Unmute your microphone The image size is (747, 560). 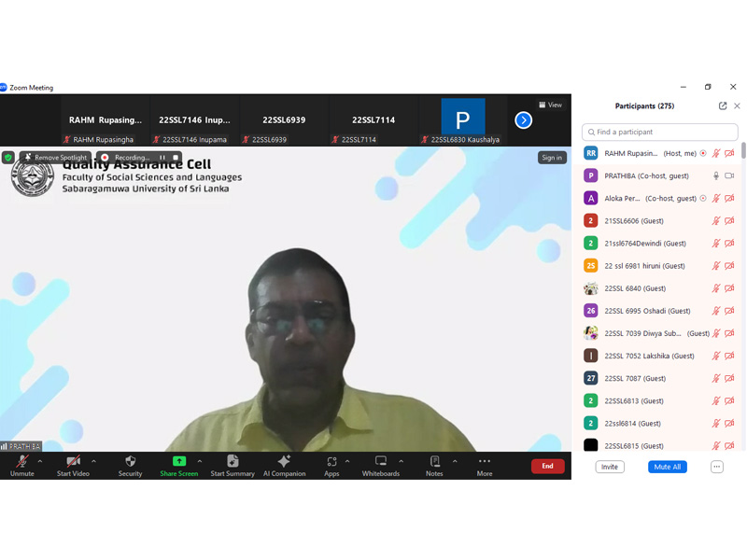pos(21,462)
